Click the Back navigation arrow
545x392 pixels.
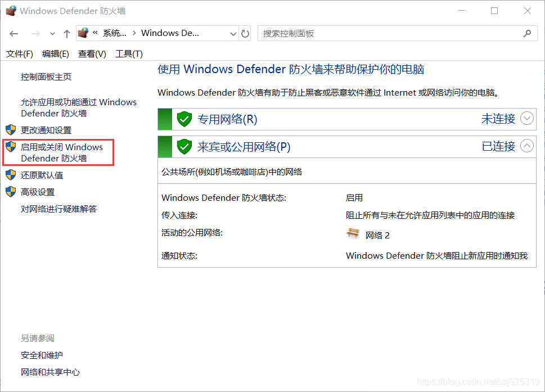coord(14,34)
